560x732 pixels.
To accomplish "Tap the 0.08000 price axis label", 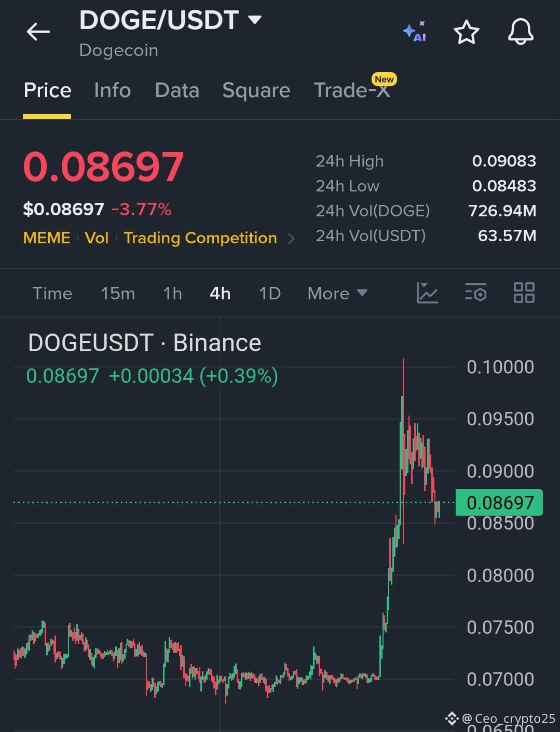I will coord(500,575).
